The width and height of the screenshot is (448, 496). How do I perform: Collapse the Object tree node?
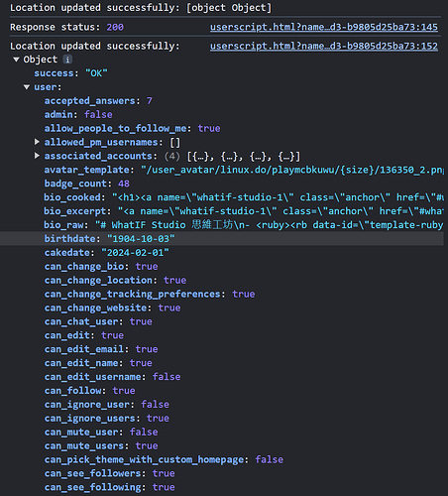(16, 60)
